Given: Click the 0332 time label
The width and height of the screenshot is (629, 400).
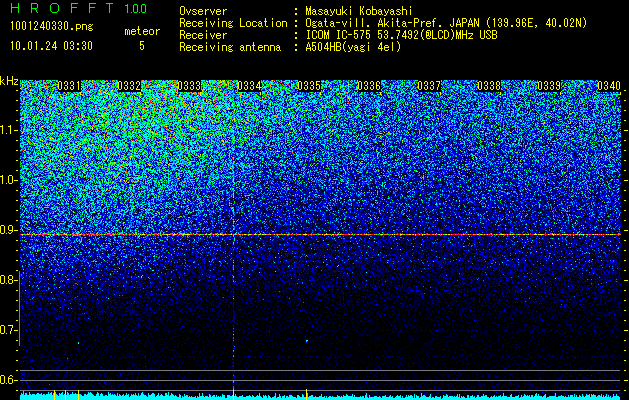Looking at the screenshot, I should tap(129, 86).
